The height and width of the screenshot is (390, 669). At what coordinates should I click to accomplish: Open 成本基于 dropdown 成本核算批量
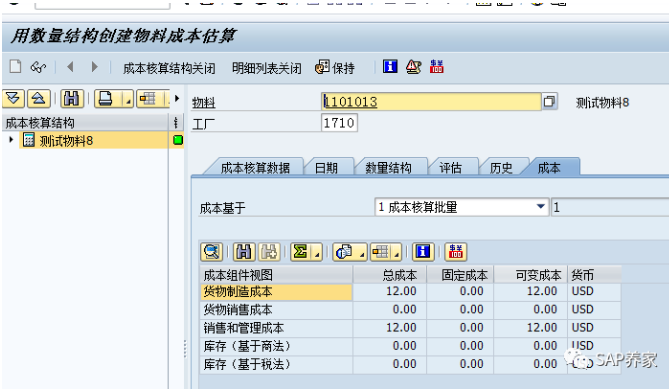click(x=462, y=207)
